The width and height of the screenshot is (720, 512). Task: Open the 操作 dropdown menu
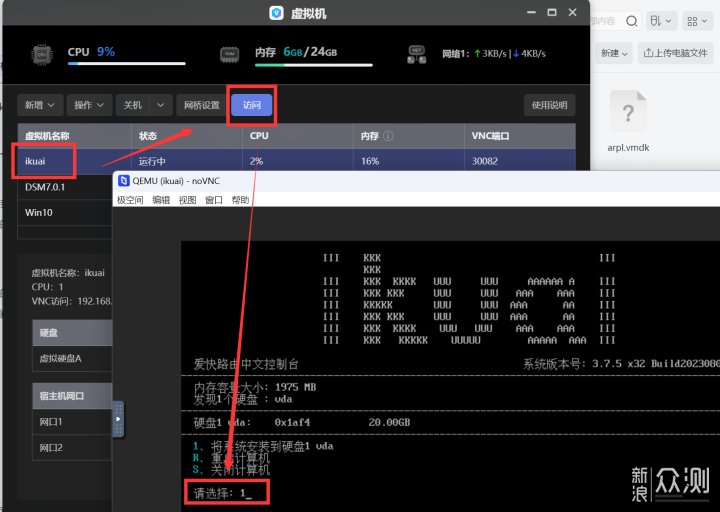(90, 105)
